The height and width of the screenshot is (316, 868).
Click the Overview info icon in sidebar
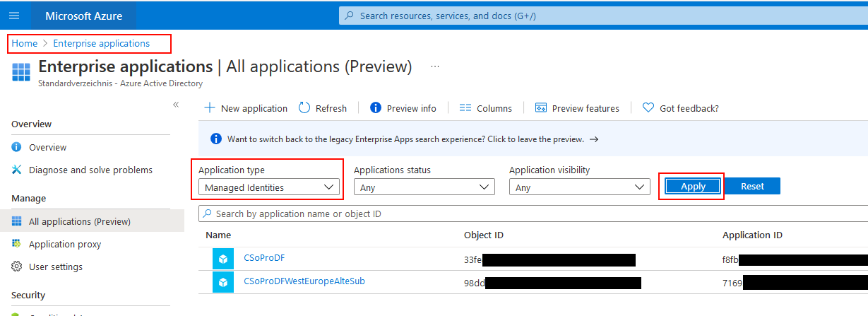[x=16, y=147]
